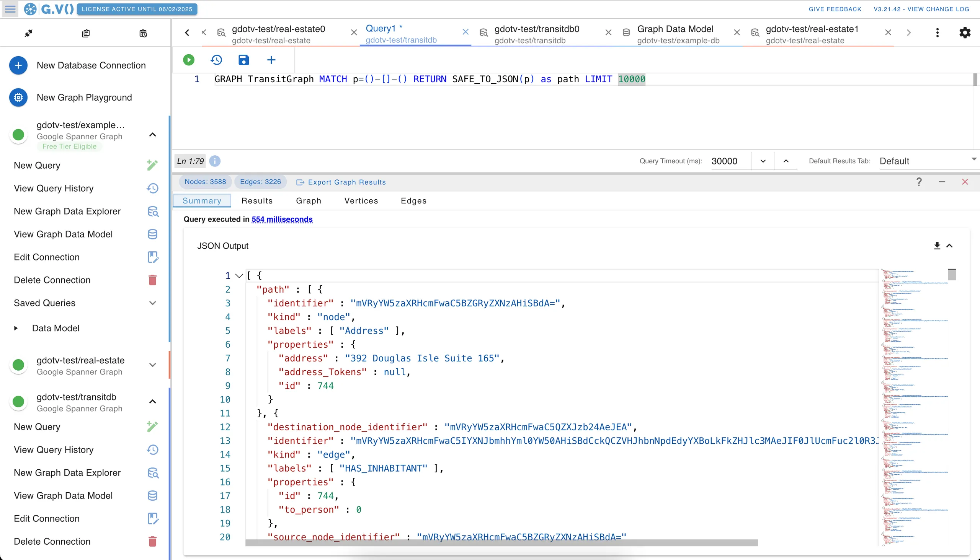
Task: Open query history icon in editor toolbar
Action: coord(216,60)
